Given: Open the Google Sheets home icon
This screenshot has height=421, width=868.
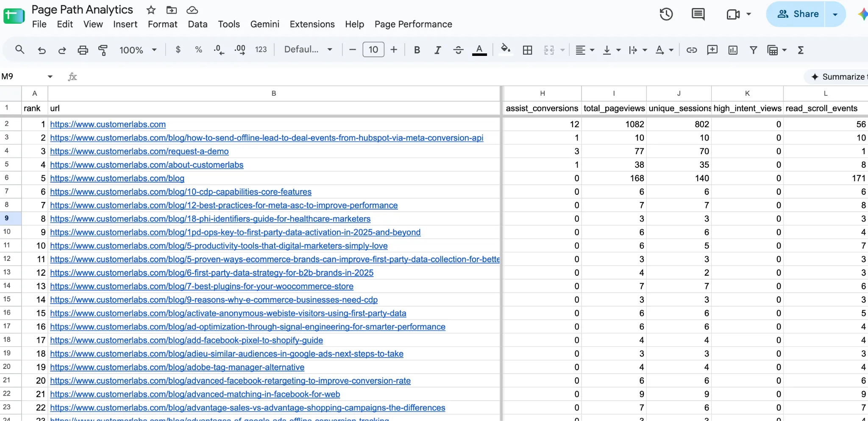Looking at the screenshot, I should [x=14, y=17].
